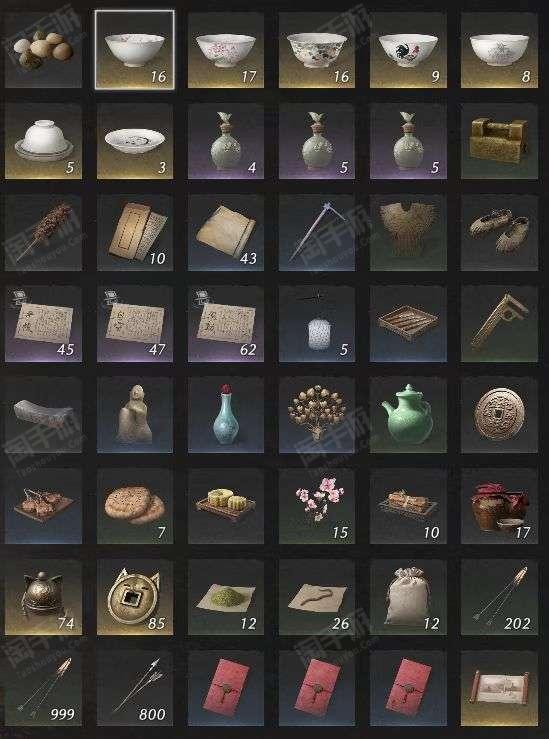
Task: Select the folded paper stack showing 43
Action: 226,232
